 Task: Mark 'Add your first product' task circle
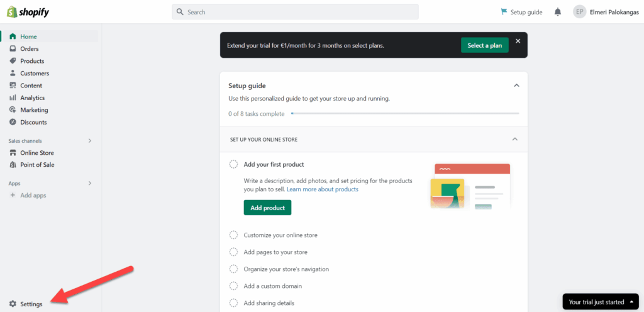233,164
